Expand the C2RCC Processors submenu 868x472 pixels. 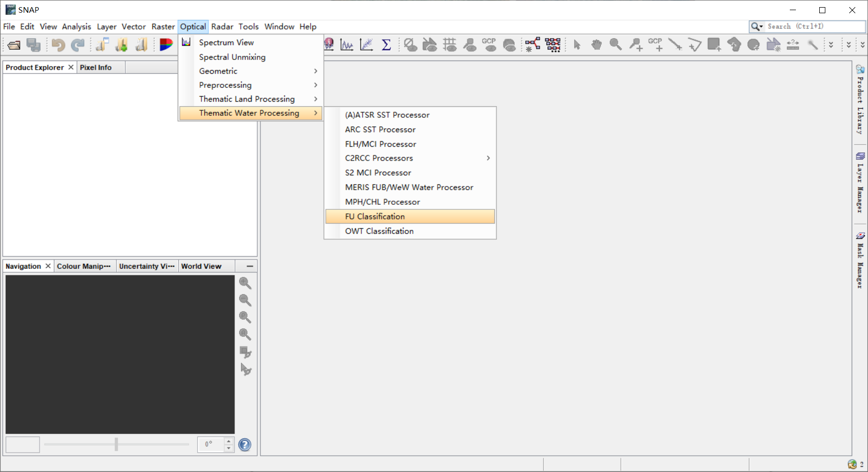pyautogui.click(x=410, y=158)
